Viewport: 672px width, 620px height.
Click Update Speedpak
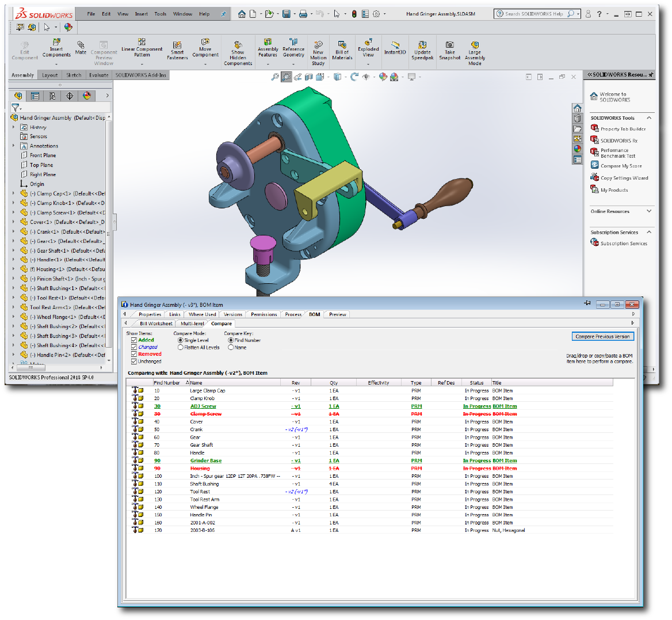pyautogui.click(x=422, y=51)
